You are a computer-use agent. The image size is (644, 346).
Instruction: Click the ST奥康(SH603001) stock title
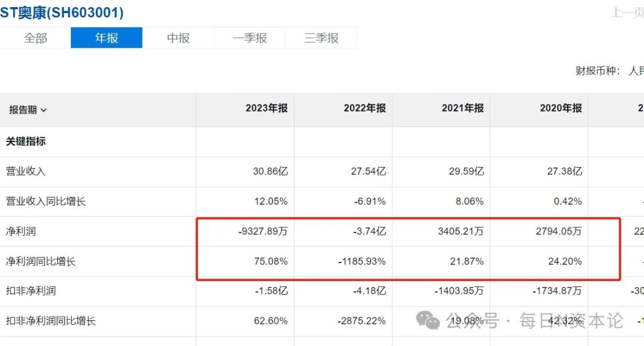tap(61, 13)
